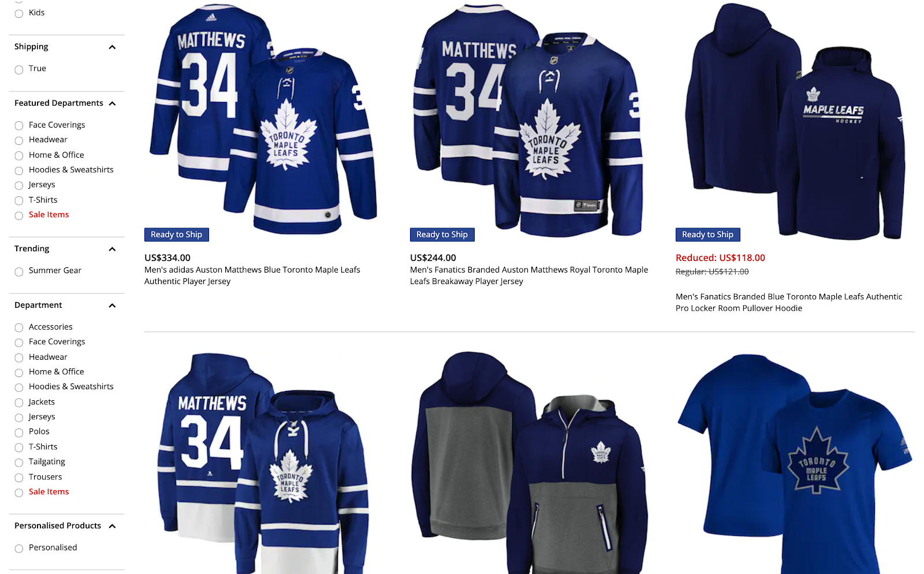Collapse the Personalised Products chevron
This screenshot has width=924, height=574.
[112, 526]
